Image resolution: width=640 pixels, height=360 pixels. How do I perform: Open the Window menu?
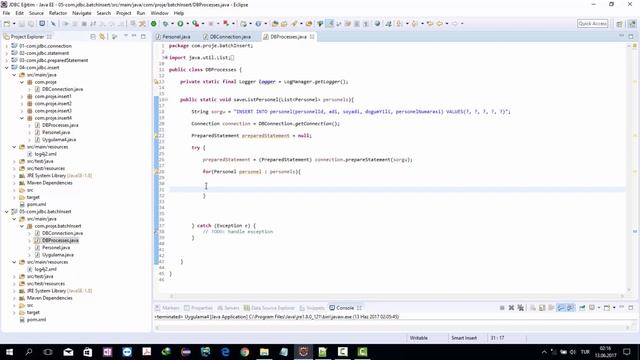(x=159, y=13)
